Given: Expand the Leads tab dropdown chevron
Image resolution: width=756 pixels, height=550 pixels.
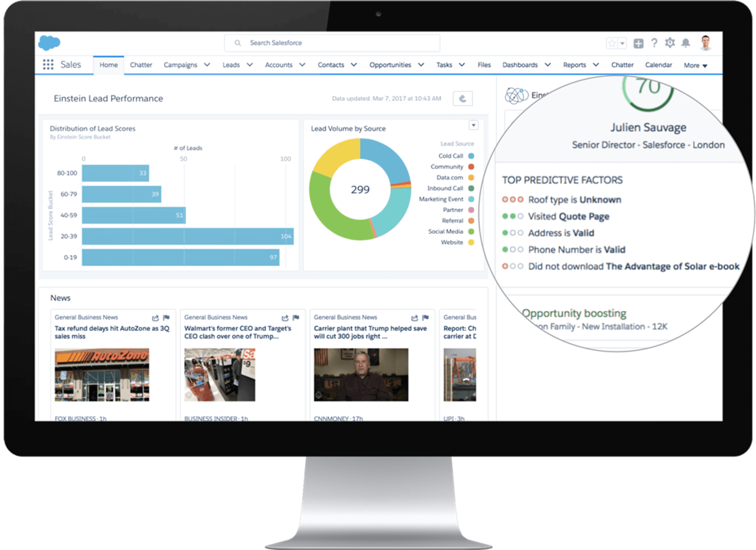Looking at the screenshot, I should [x=250, y=65].
